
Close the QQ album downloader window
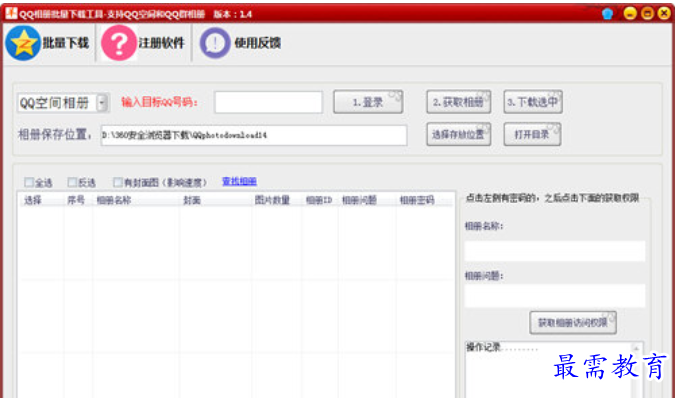(664, 13)
